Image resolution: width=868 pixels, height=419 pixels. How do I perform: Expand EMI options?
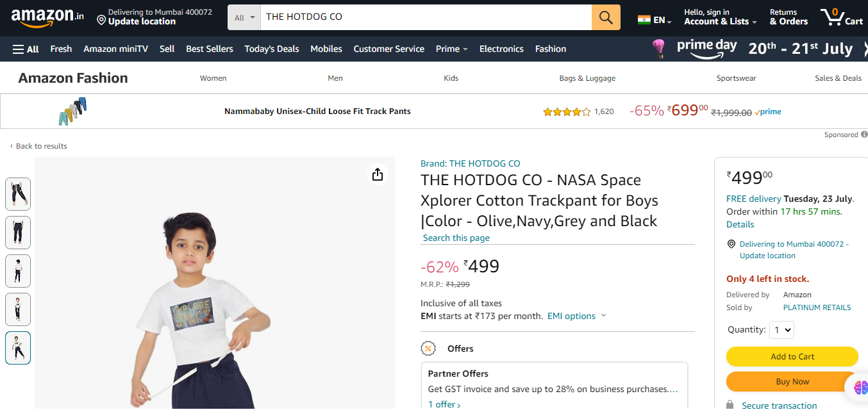point(576,316)
